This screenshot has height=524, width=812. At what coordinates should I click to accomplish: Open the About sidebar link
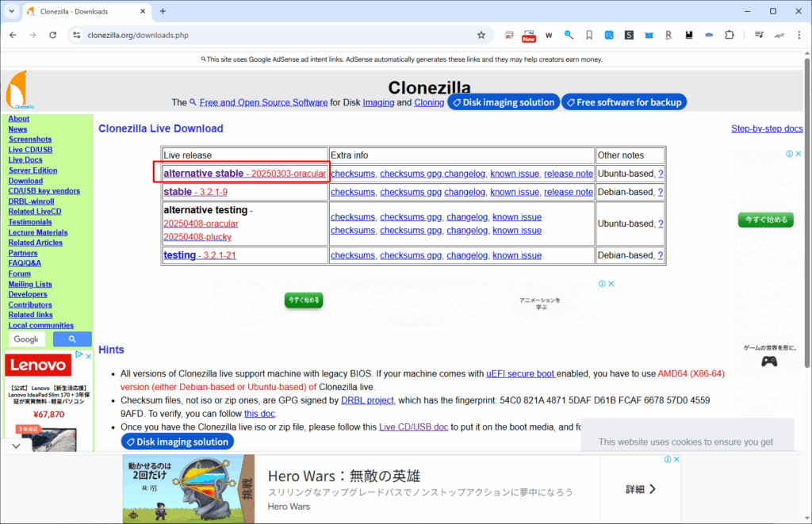(x=19, y=119)
